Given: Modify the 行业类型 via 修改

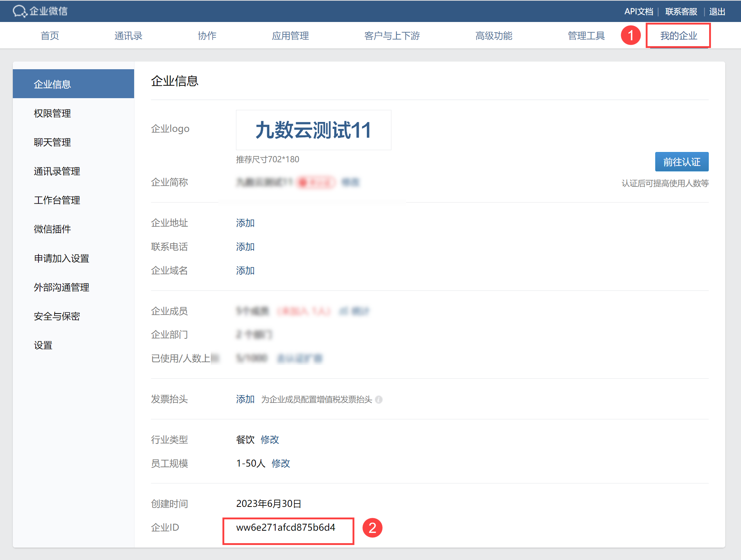Looking at the screenshot, I should 270,439.
